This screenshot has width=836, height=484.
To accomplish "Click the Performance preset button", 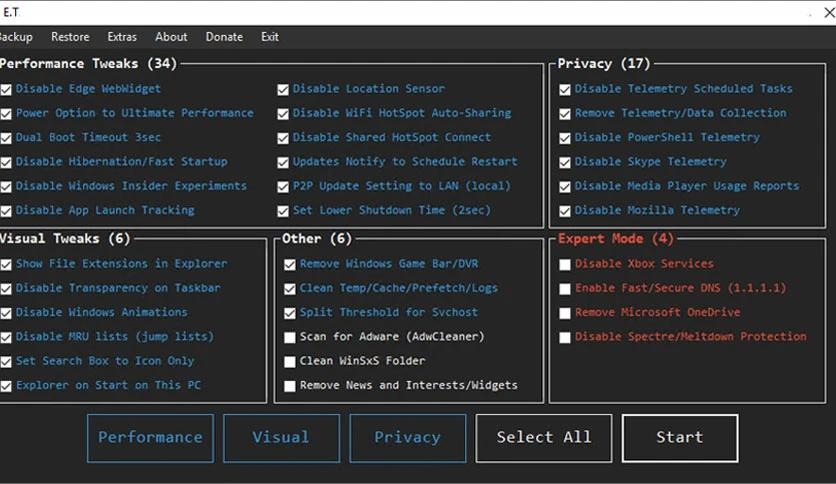I will (x=150, y=438).
